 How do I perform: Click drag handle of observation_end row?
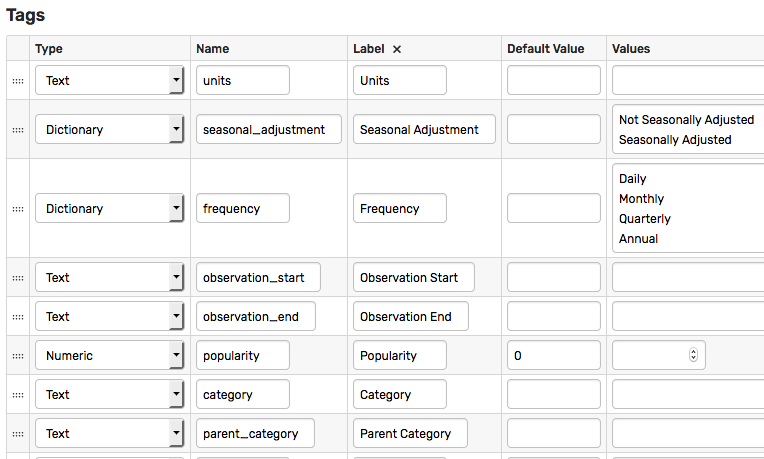18,317
